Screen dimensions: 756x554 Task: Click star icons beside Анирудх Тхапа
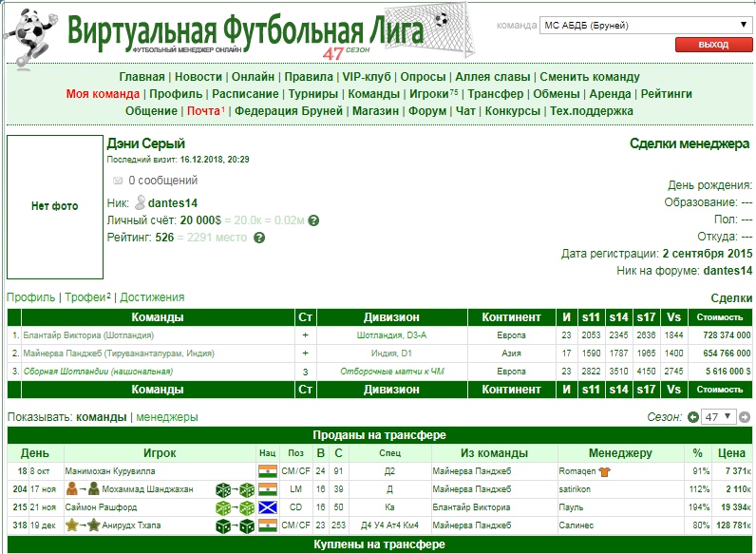[82, 525]
